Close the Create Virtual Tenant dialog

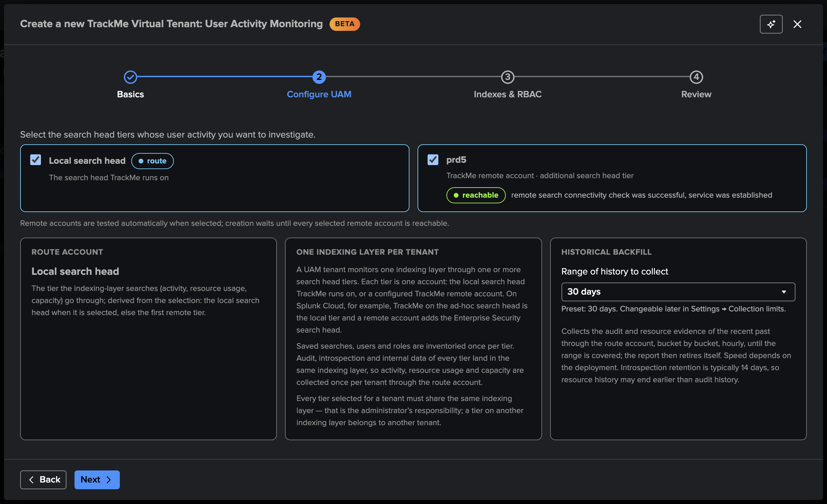[797, 24]
